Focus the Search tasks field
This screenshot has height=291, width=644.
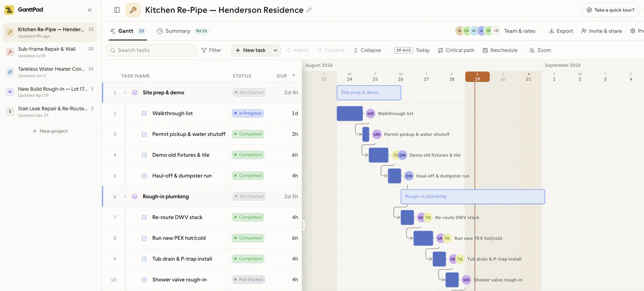152,50
